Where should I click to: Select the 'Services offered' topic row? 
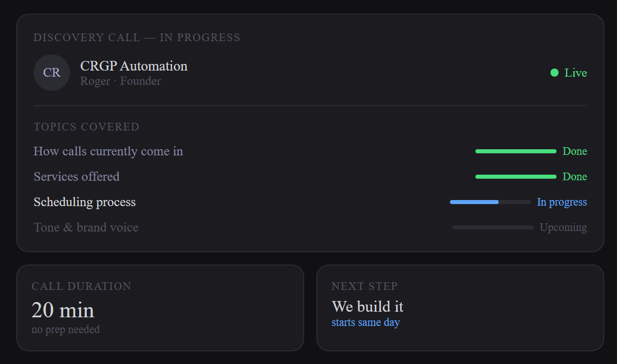[310, 177]
